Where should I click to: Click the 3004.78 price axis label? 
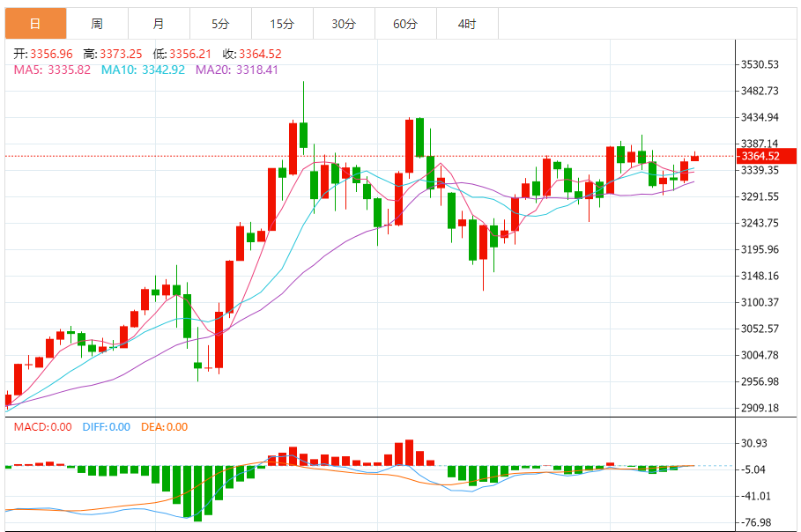pos(760,355)
